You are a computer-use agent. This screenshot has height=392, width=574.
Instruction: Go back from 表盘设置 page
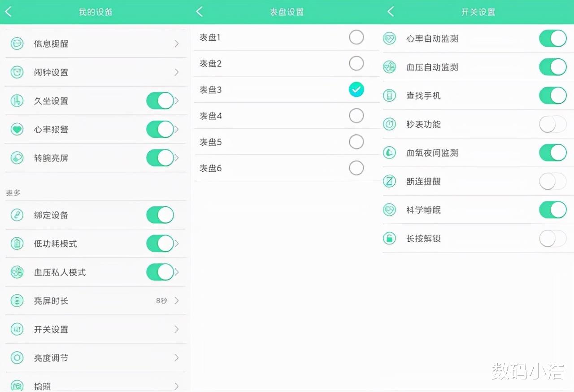point(199,12)
